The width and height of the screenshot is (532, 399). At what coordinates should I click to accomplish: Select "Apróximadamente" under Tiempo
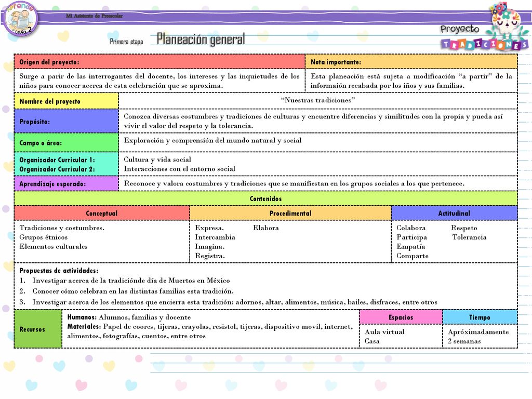coord(478,332)
